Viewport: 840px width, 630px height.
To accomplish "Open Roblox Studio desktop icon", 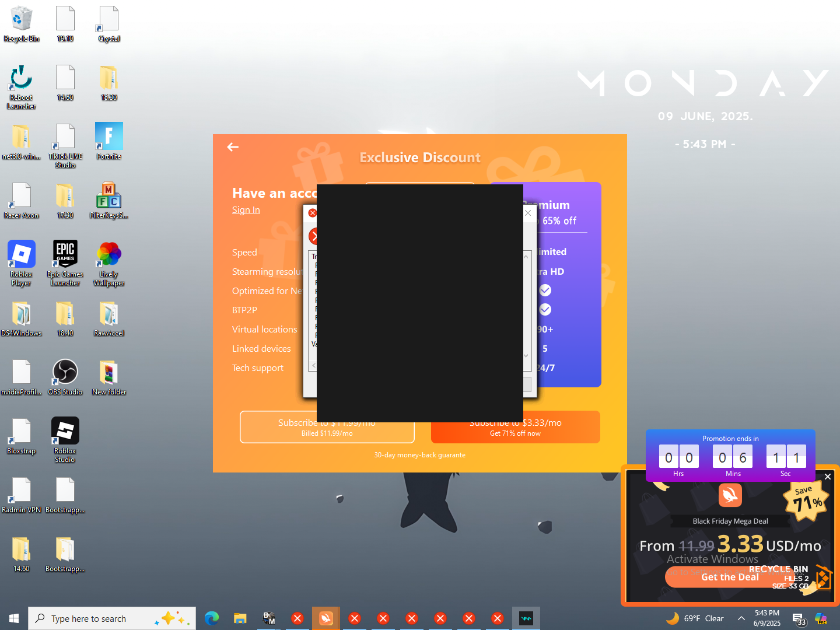I will 65,441.
